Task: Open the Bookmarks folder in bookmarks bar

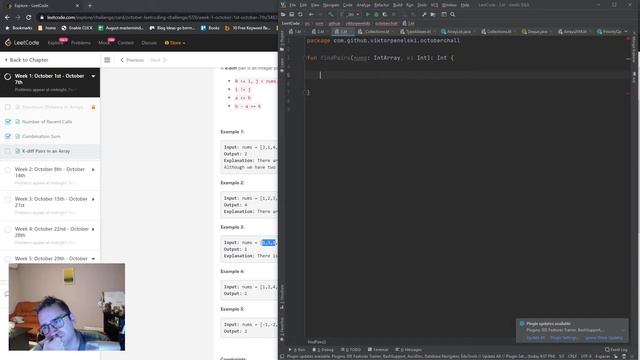Action: pyautogui.click(x=19, y=28)
